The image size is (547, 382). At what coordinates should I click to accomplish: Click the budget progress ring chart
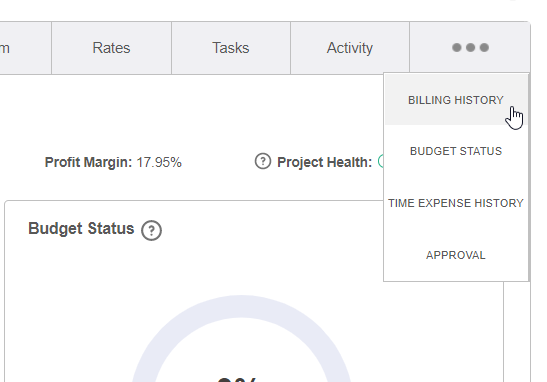click(241, 338)
